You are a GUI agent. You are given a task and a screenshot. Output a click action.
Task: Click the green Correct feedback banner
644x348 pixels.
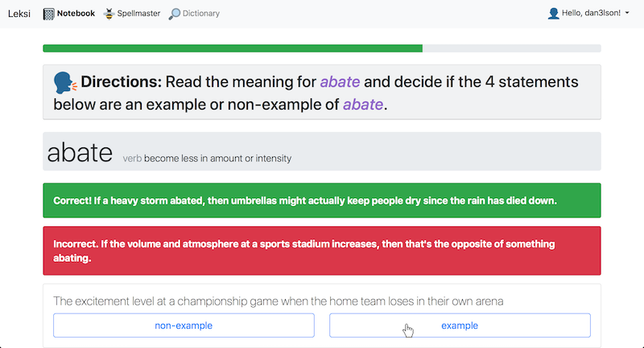(x=321, y=201)
